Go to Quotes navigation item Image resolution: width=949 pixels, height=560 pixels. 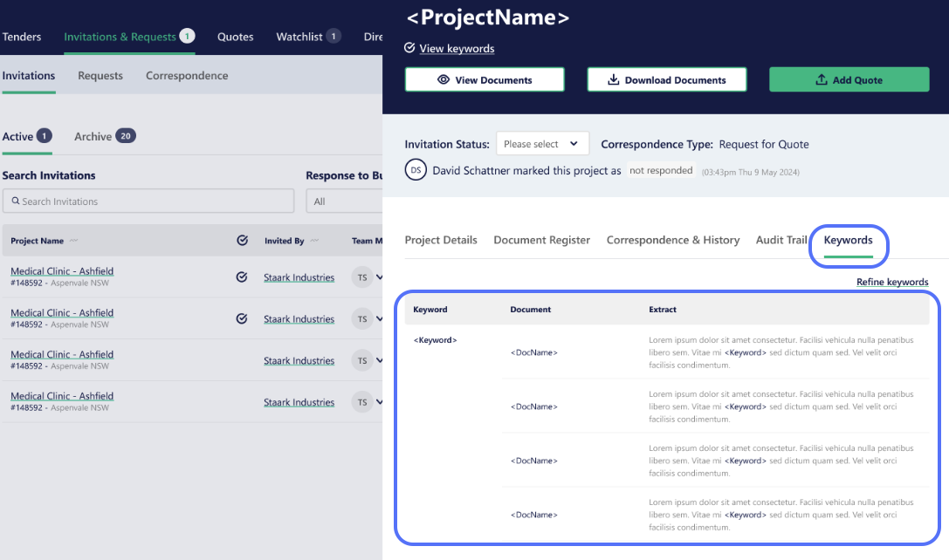(236, 37)
